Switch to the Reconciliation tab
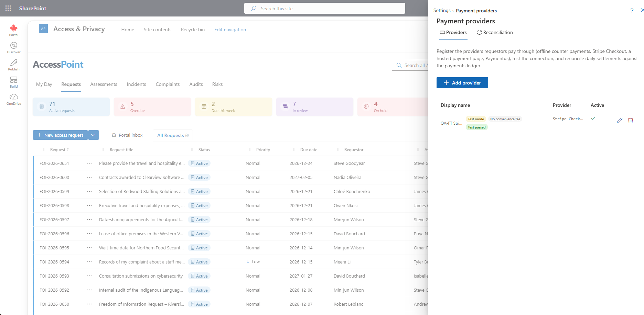This screenshot has width=644, height=315. click(495, 32)
